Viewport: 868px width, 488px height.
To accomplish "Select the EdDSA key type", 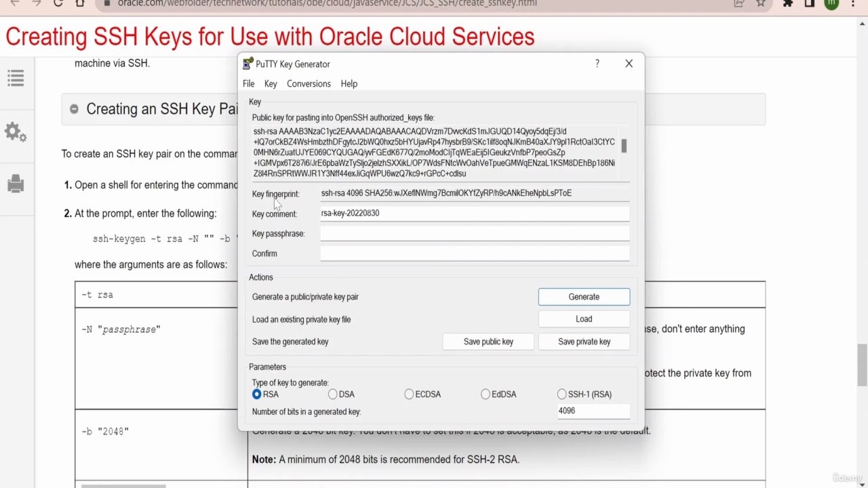I will pos(486,394).
